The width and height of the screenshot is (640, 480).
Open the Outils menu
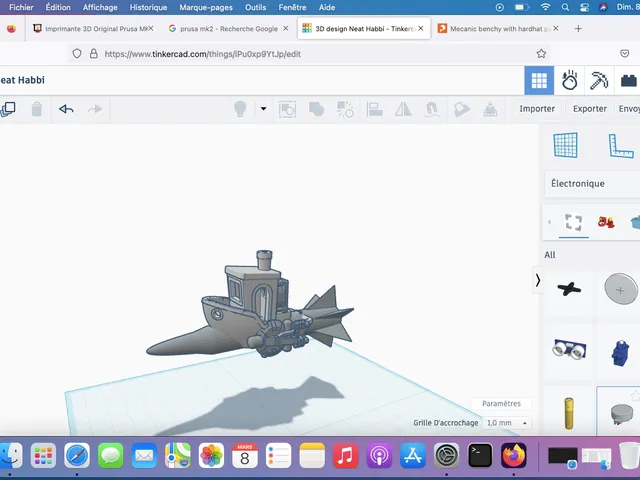(256, 7)
